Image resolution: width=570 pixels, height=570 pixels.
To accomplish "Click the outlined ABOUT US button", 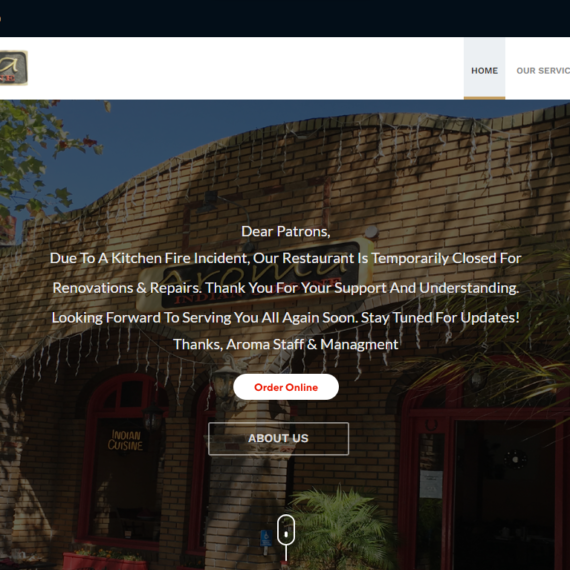I will 278,438.
